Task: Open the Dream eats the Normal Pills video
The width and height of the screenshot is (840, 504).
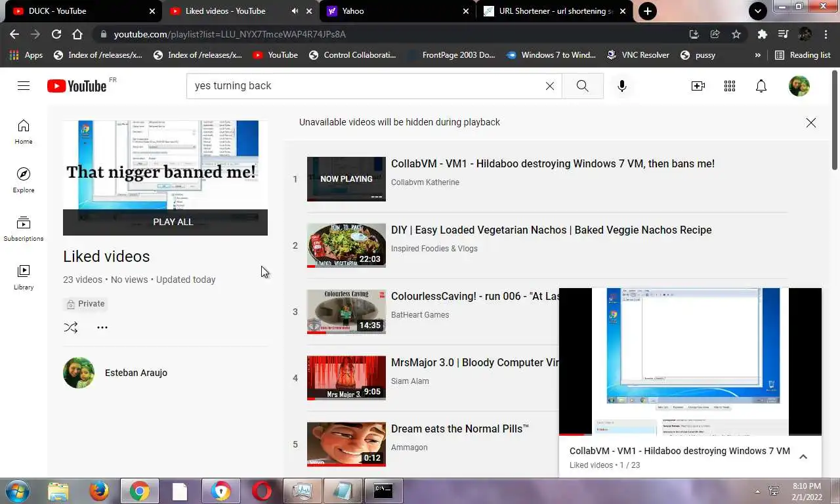Action: pyautogui.click(x=460, y=429)
